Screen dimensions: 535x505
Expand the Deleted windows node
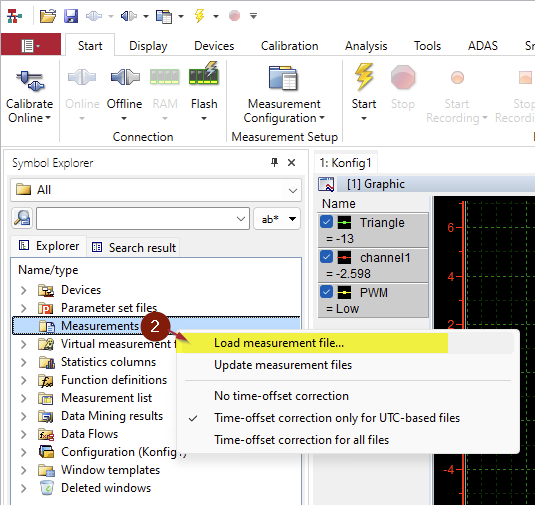(x=23, y=488)
